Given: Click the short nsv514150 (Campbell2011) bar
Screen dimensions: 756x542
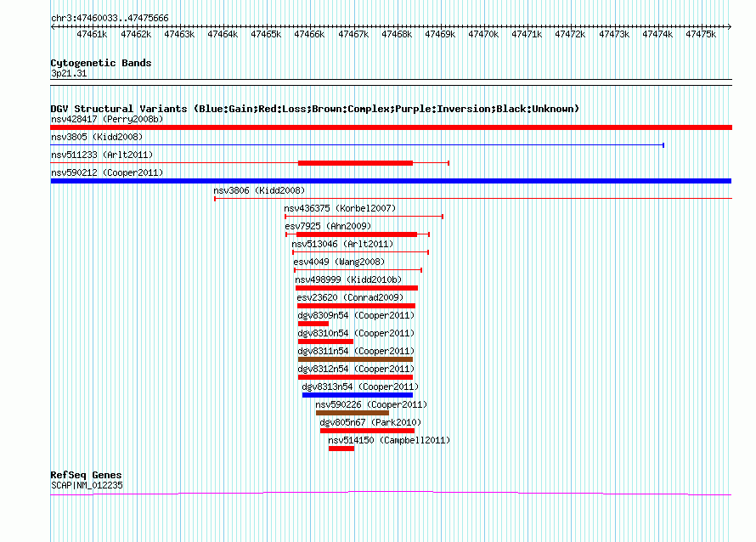Looking at the screenshot, I should click(x=341, y=449).
